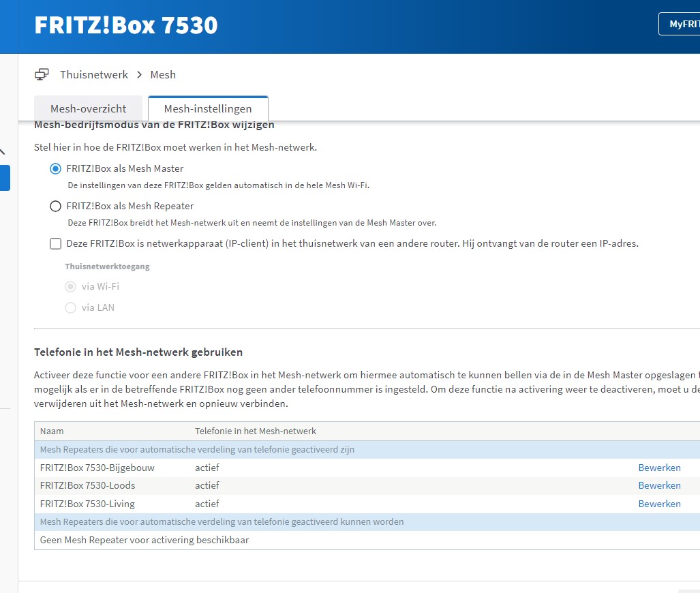Enable the IP-client netwerkapparaat checkbox
700x593 pixels.
55,243
